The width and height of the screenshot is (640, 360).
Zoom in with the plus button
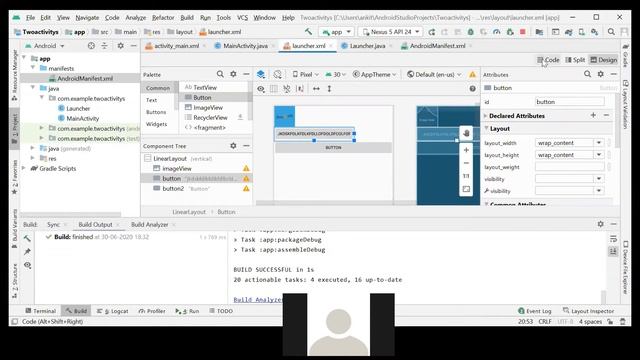tap(466, 150)
